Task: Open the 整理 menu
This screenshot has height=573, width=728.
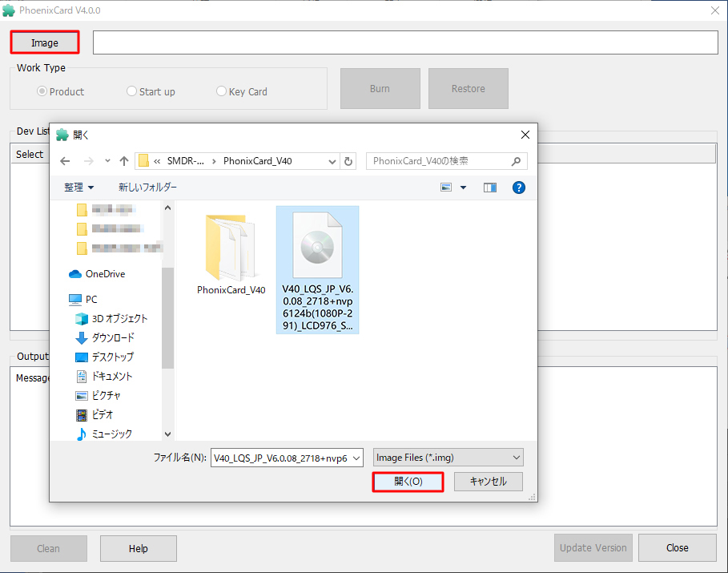Action: 78,188
